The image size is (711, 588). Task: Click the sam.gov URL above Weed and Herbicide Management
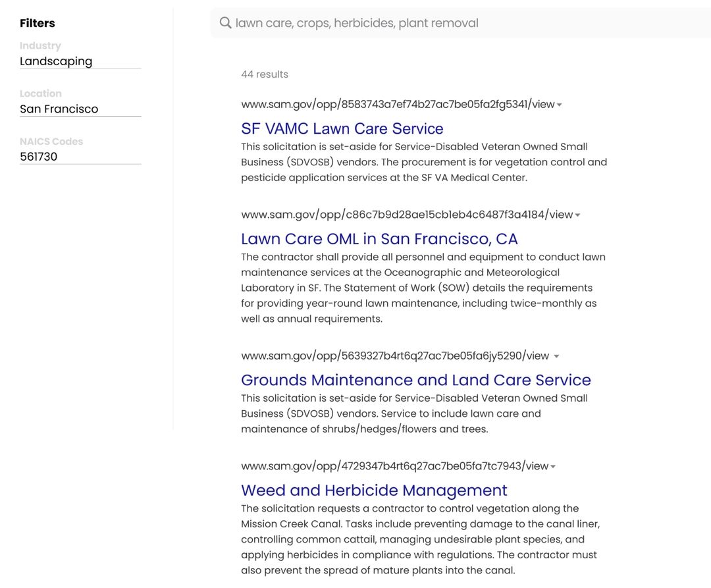click(395, 466)
